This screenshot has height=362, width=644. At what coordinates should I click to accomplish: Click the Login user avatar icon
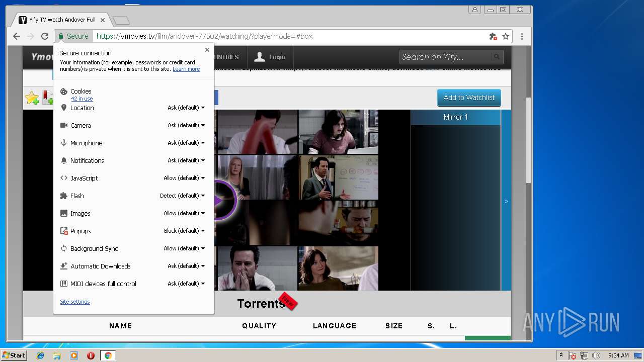pos(259,57)
